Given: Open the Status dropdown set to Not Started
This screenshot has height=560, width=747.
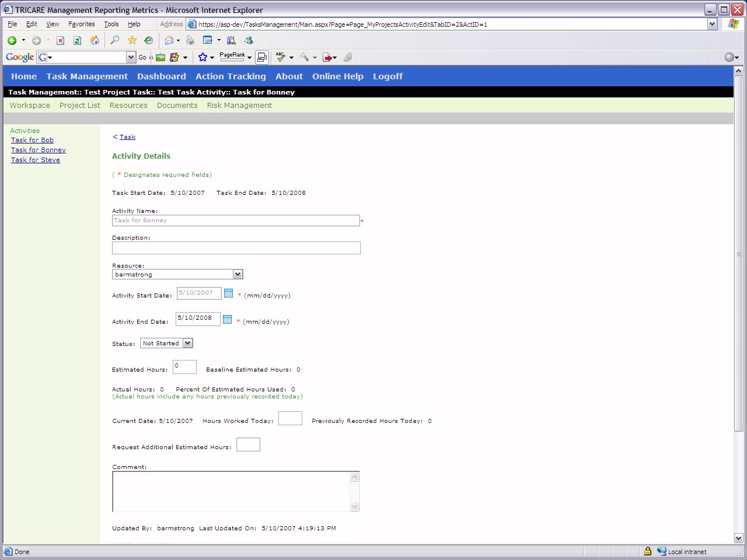Looking at the screenshot, I should [x=187, y=344].
